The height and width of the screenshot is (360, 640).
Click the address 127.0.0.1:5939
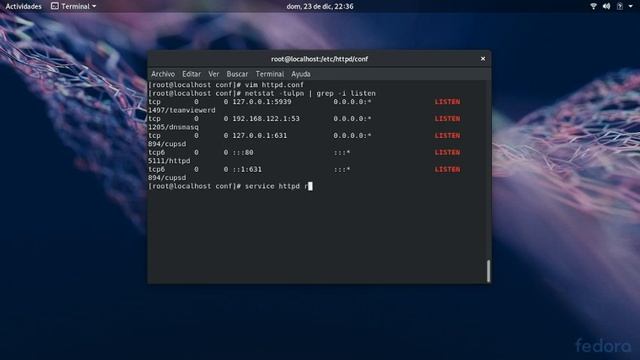[x=262, y=102]
